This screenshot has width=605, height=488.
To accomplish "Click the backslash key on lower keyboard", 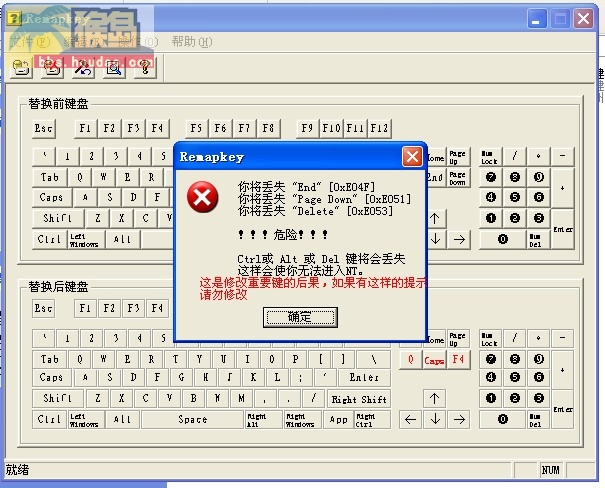I will click(x=373, y=359).
